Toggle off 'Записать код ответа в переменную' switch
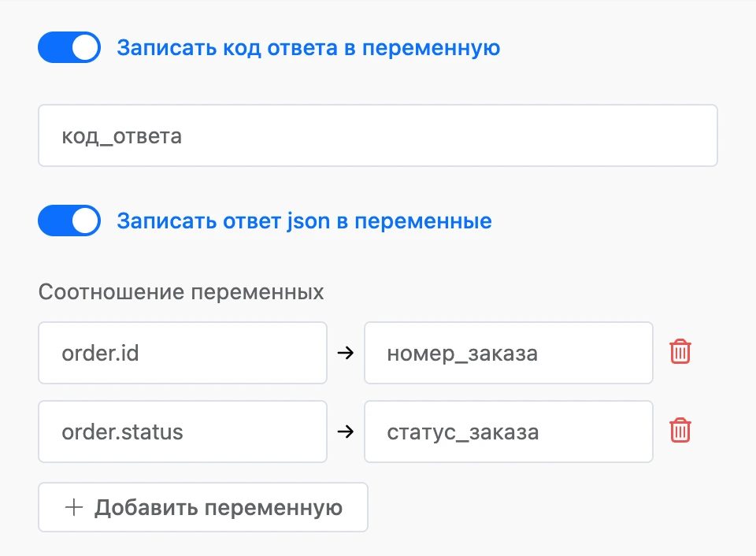 click(x=69, y=47)
